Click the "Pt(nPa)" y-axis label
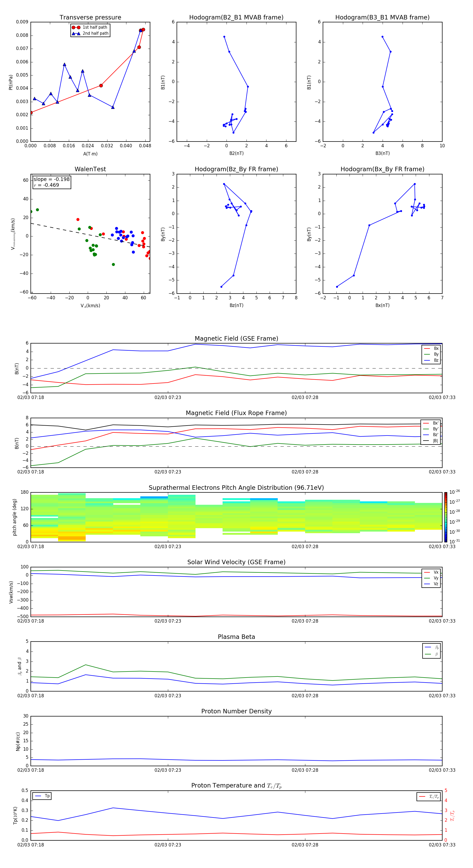473x868 pixels. (x=11, y=82)
